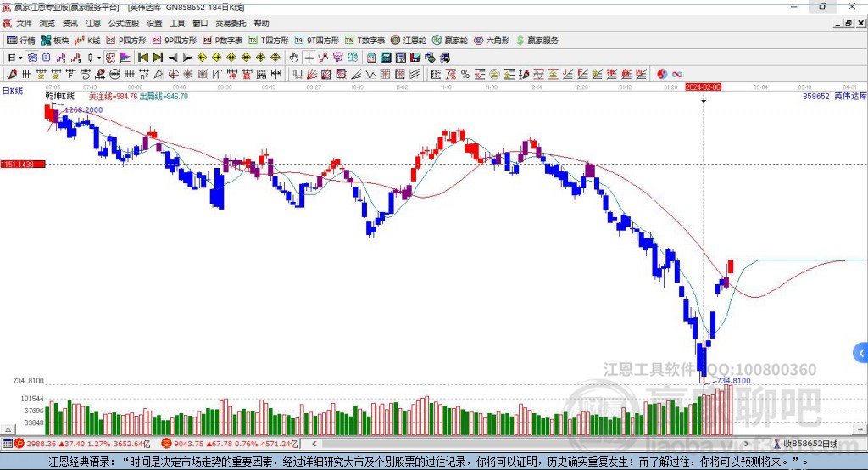Viewport: 868px width, 470px height.
Task: Click the infinity symbol icon
Action: pos(676,75)
